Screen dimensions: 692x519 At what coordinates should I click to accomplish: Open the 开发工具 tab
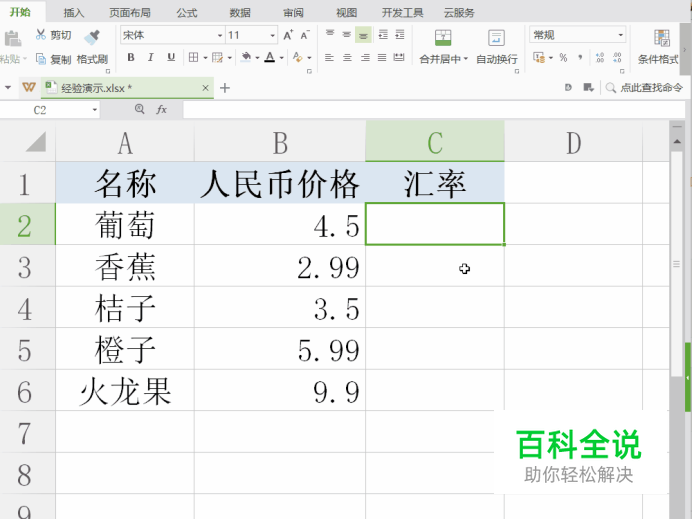pos(402,13)
